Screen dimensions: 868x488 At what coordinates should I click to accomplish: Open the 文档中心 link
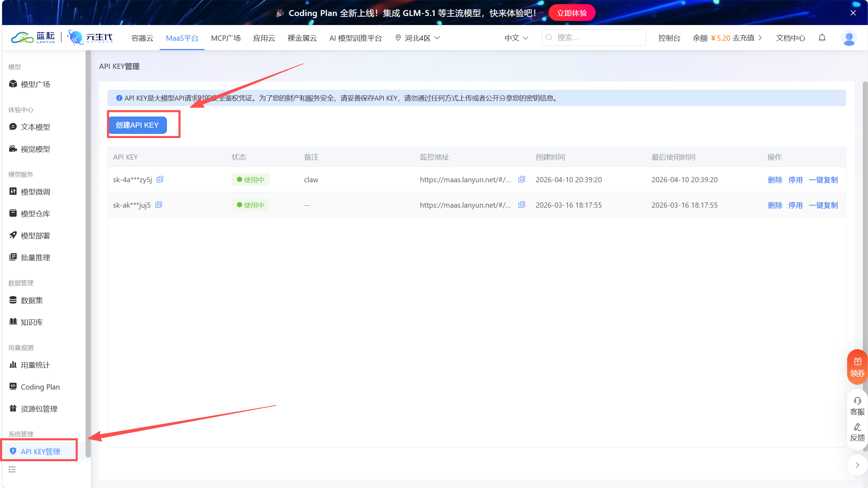(790, 38)
